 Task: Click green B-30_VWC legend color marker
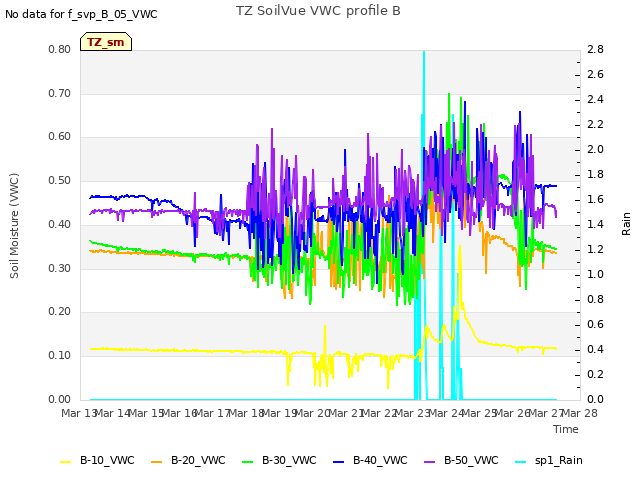tap(248, 462)
